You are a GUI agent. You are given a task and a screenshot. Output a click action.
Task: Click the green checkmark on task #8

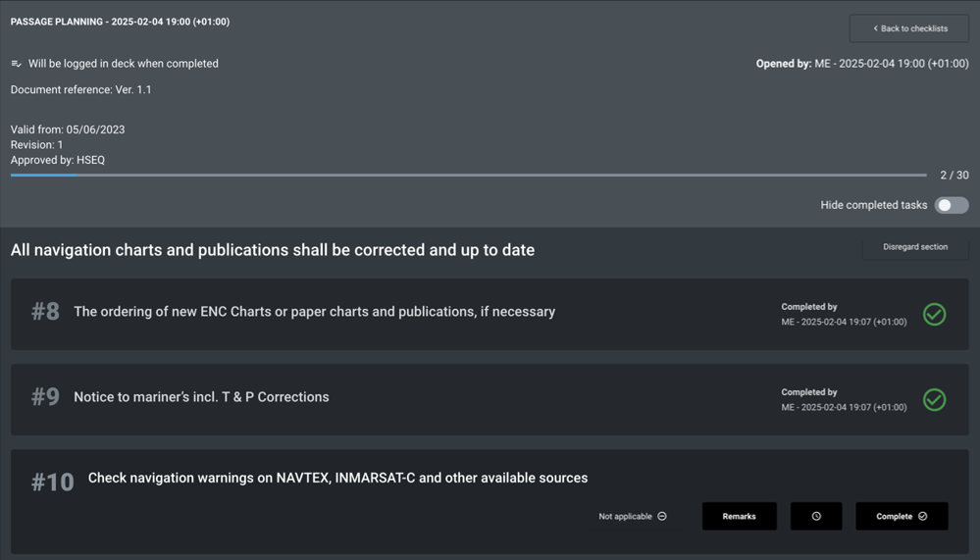pyautogui.click(x=934, y=314)
